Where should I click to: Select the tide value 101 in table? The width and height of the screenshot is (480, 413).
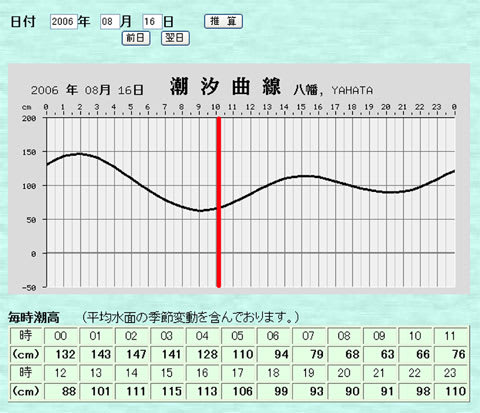pos(97,391)
